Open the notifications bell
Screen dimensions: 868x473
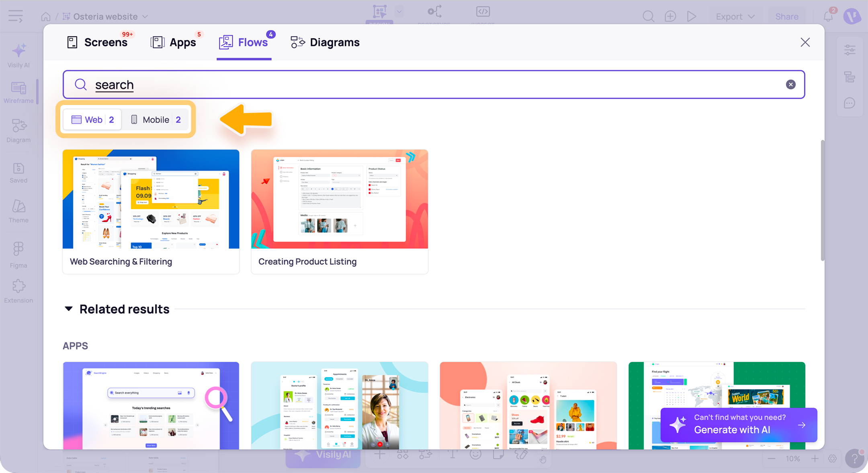pyautogui.click(x=828, y=16)
